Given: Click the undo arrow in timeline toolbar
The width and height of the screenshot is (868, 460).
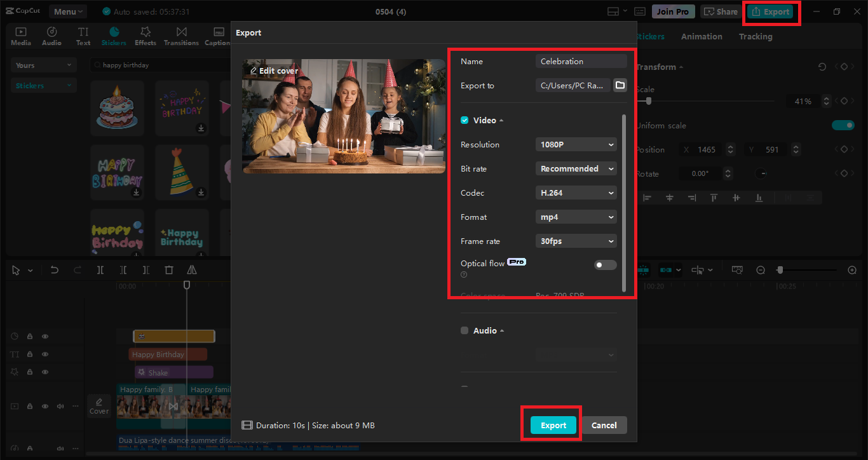Looking at the screenshot, I should point(55,270).
